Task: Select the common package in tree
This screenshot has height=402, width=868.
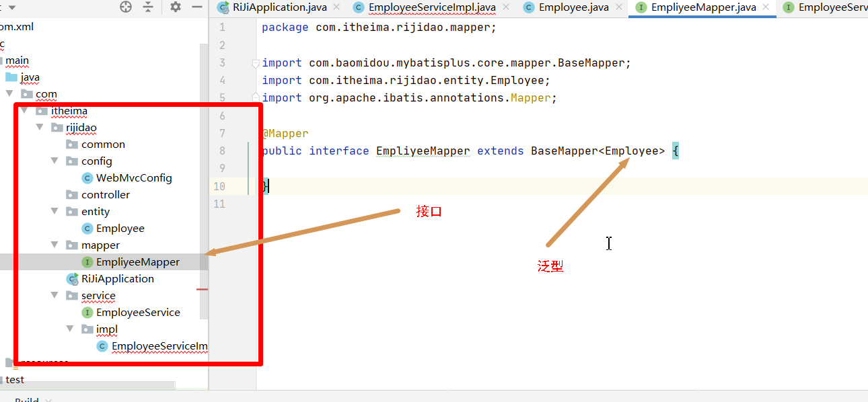Action: (x=103, y=144)
